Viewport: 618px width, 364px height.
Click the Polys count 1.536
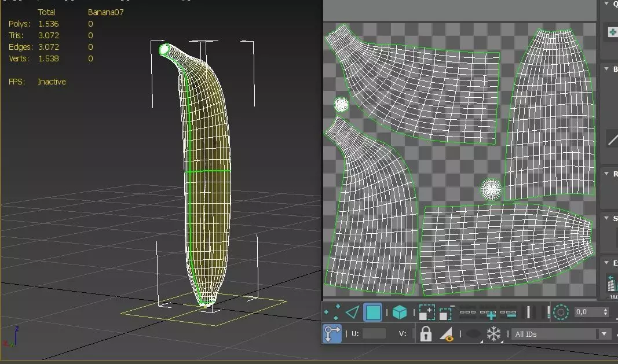click(49, 24)
